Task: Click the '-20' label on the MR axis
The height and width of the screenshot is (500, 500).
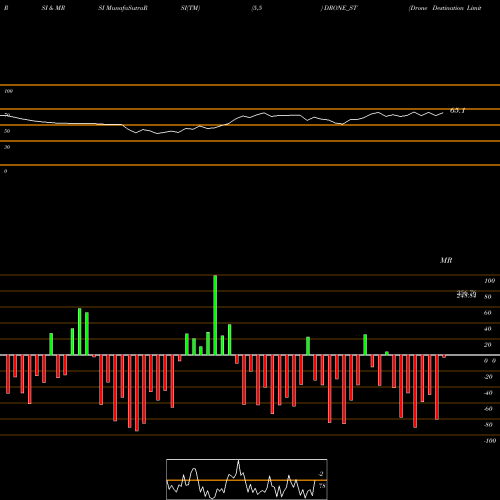Action: click(488, 377)
